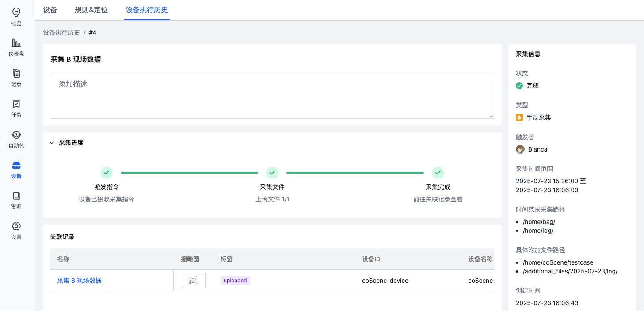
Task: Click the 标签 column header
Action: (227, 259)
